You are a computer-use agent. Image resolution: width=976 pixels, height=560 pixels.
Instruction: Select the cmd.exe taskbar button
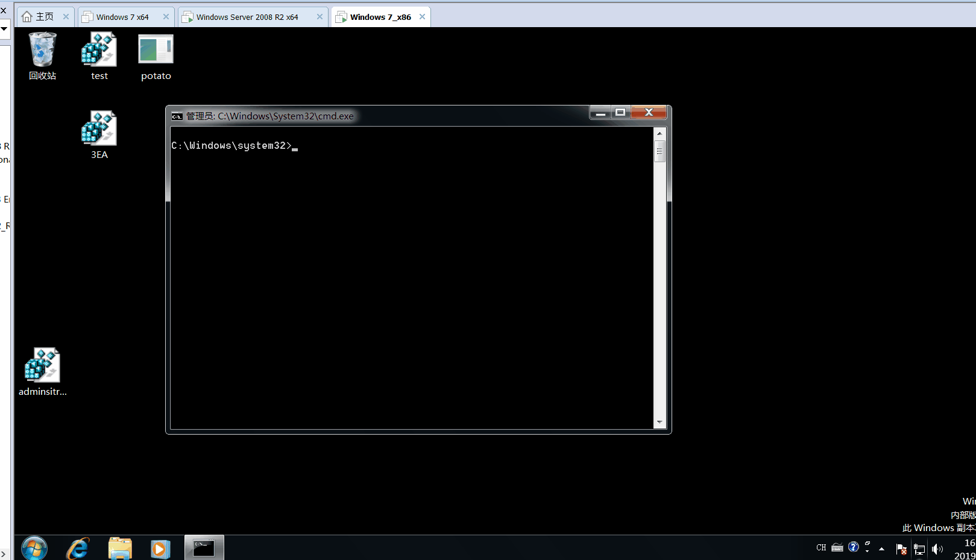click(x=204, y=548)
